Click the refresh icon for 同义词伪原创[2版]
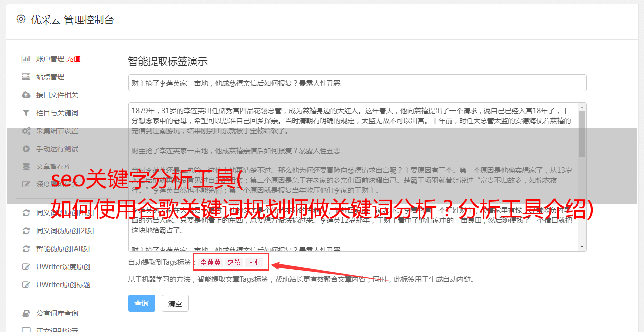Viewport: 644px width, 332px height. point(26,231)
